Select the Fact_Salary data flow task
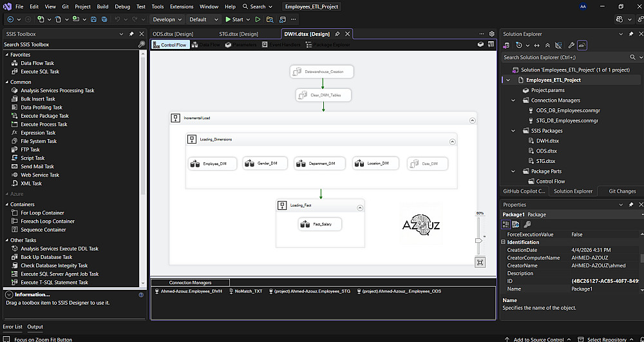This screenshot has width=644, height=342. coord(320,224)
